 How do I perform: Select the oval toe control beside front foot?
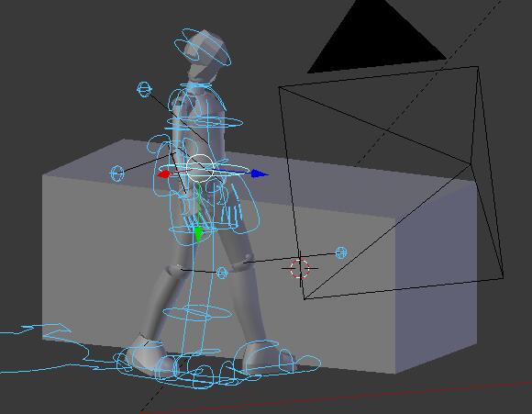tap(308, 363)
